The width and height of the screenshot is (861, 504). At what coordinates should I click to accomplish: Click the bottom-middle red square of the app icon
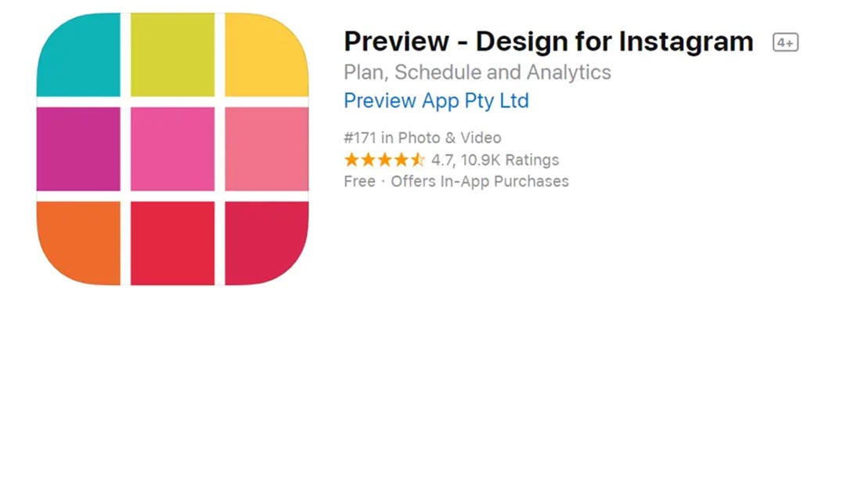pos(172,243)
